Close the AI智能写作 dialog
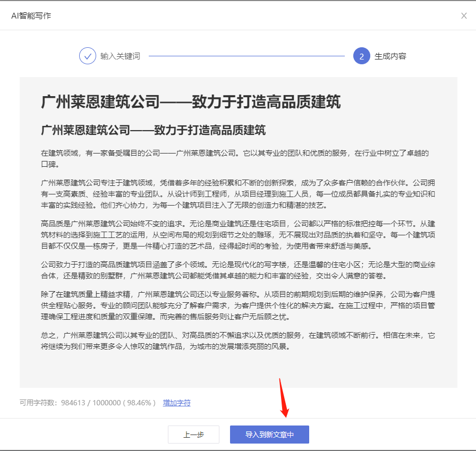This screenshot has width=476, height=451. pyautogui.click(x=464, y=15)
